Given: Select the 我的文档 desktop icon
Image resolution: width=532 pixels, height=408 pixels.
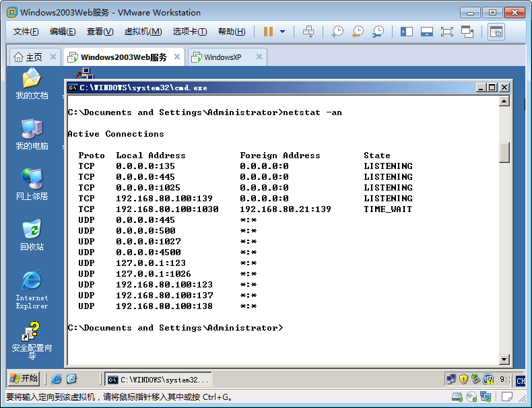Looking at the screenshot, I should (x=32, y=83).
